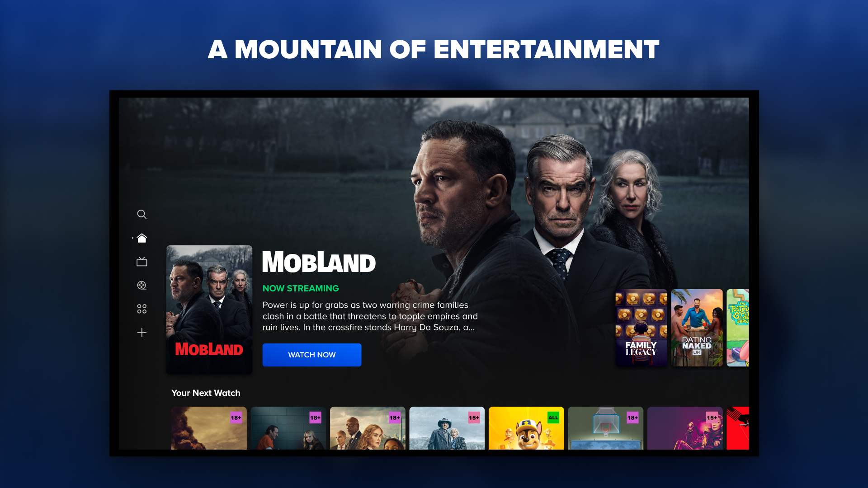Open first Your Next Watch smoke tile

click(x=209, y=428)
